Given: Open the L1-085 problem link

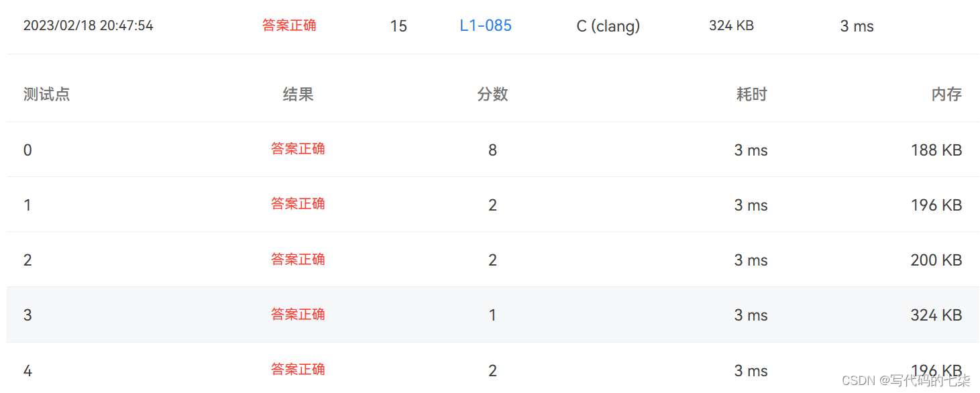Looking at the screenshot, I should 485,25.
